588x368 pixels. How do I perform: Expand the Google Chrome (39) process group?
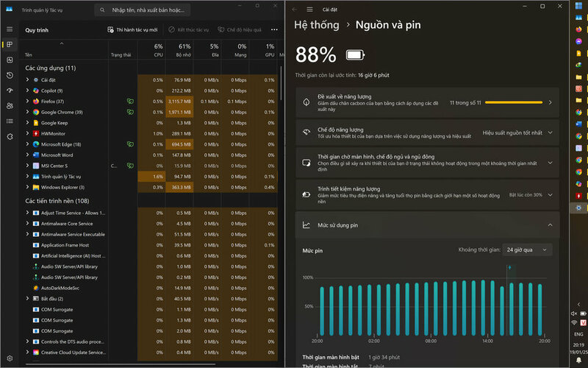point(27,112)
